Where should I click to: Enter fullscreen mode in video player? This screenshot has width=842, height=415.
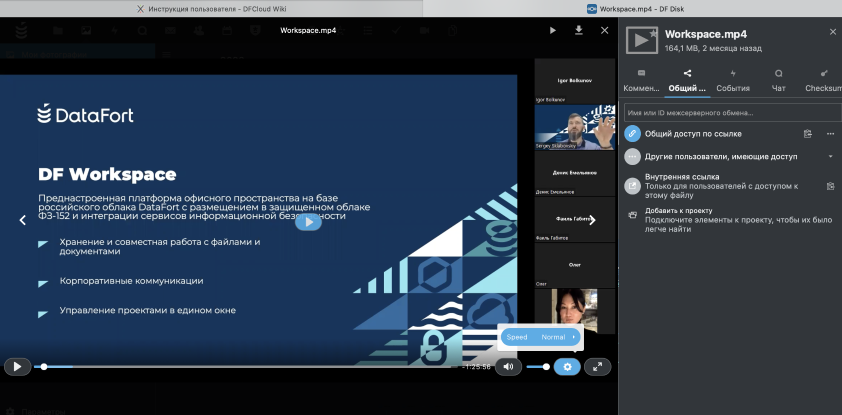tap(597, 367)
